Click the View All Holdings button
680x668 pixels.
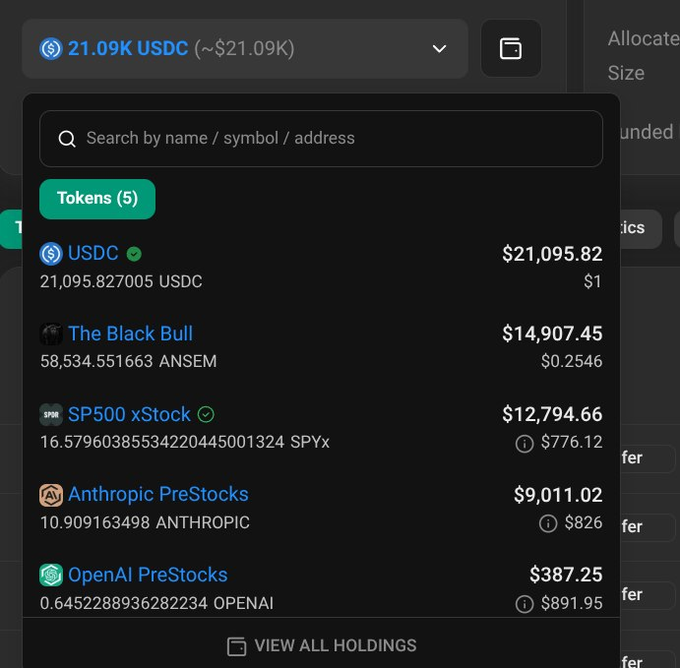[321, 646]
